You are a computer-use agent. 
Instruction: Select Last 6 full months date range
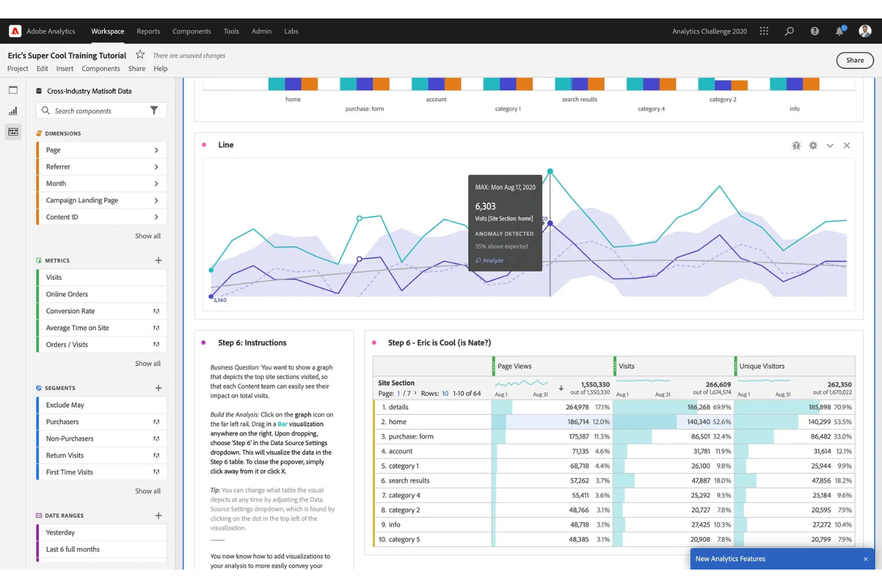click(x=101, y=549)
